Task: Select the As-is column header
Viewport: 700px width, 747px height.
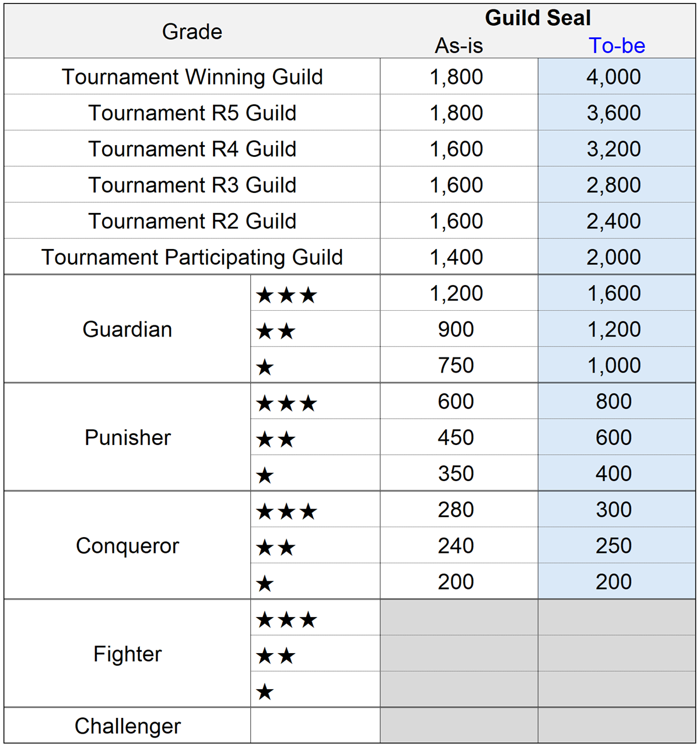Action: [459, 45]
